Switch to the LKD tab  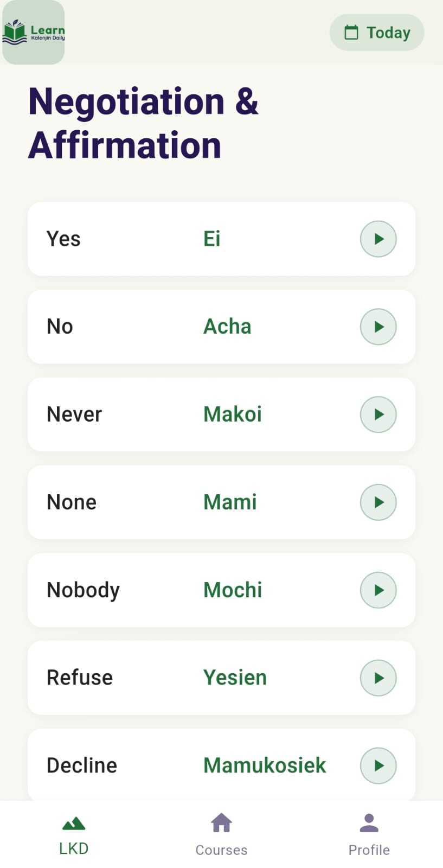[x=74, y=835]
